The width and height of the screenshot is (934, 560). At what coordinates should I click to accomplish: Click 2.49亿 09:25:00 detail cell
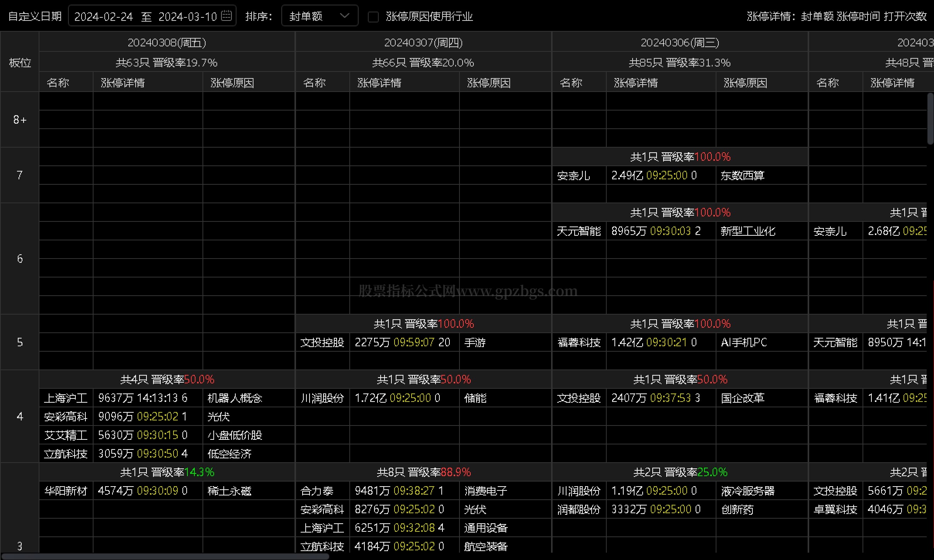(x=661, y=175)
